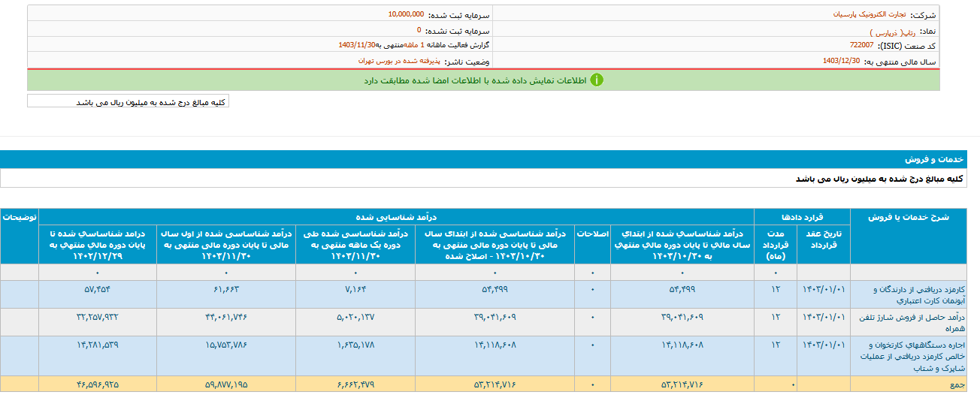Select the mobile phone charge sales row label
The width and height of the screenshot is (980, 407).
pyautogui.click(x=908, y=322)
